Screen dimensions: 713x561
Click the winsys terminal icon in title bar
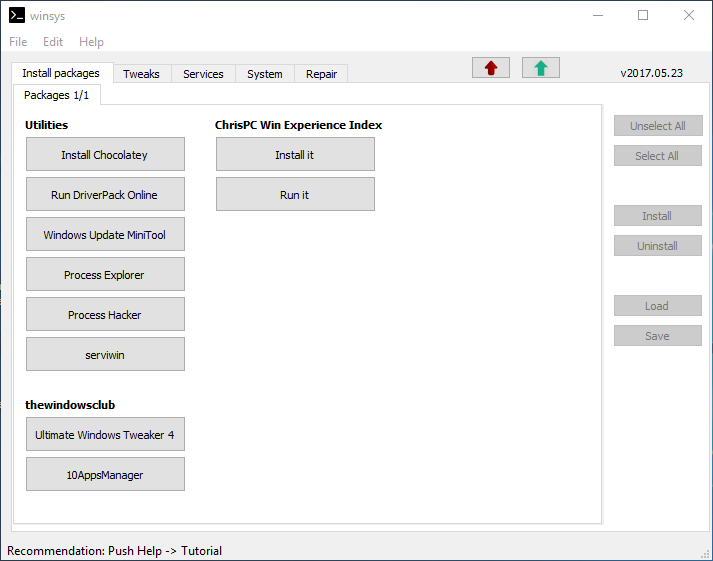(x=17, y=15)
